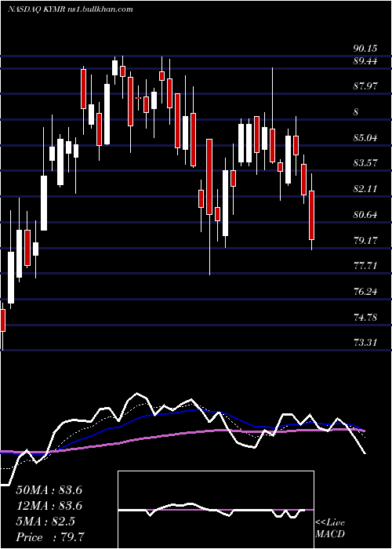392x549 pixels.
Task: Click the 89.44 price axis label
Action: point(365,61)
